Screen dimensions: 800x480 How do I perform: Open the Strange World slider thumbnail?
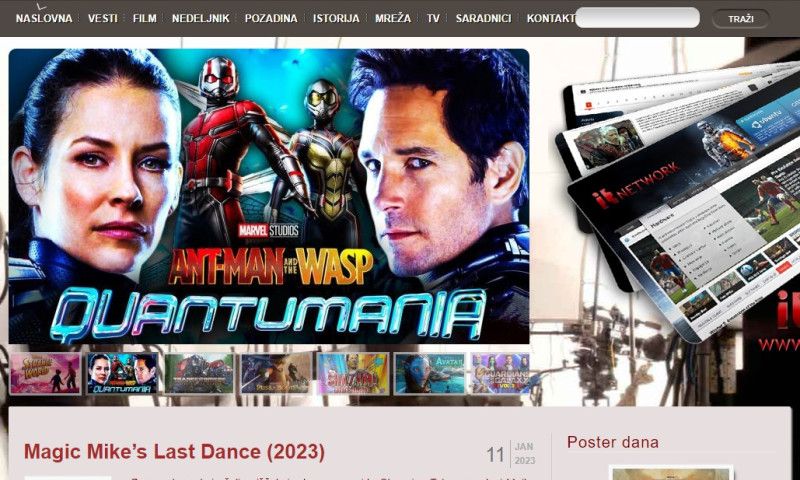(45, 373)
